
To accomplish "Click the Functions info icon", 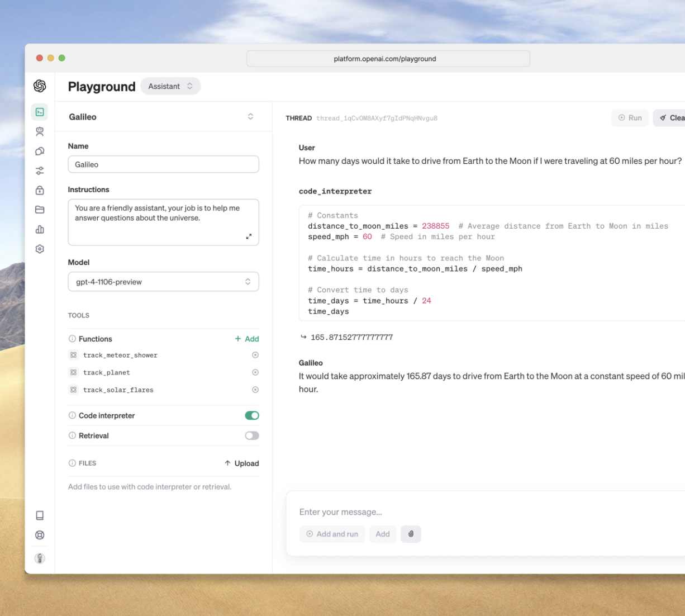I will click(72, 339).
